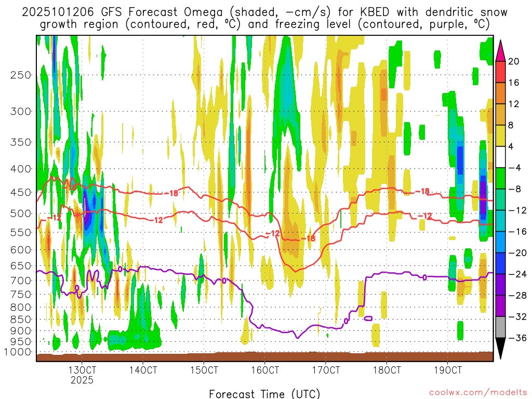Viewport: 532px width, 399px height.
Task: Select the orange colorbar swatch between 12 and 16
Action: (x=500, y=94)
